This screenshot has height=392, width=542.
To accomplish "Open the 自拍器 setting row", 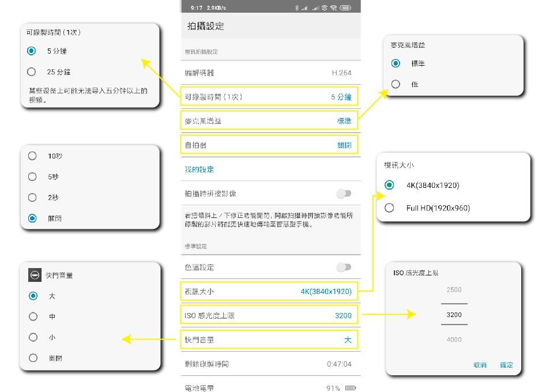I will click(x=268, y=145).
